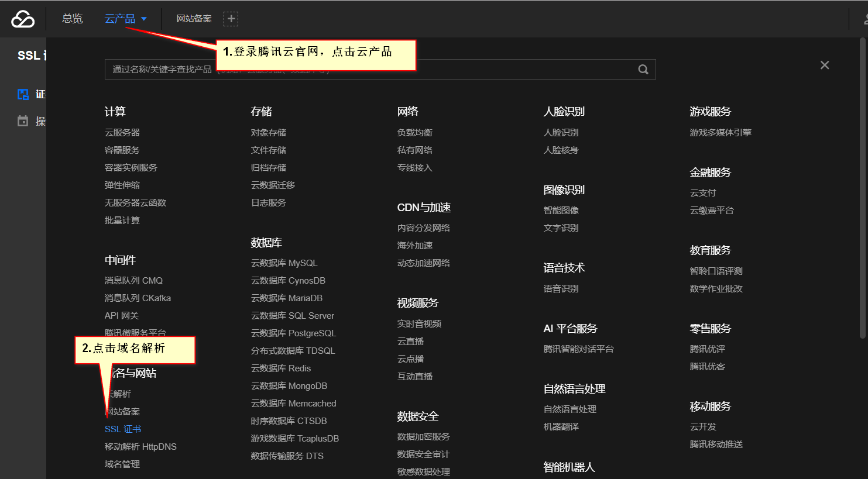Open 动态加速网络 link
Screen dimensions: 868x479
pyautogui.click(x=424, y=263)
